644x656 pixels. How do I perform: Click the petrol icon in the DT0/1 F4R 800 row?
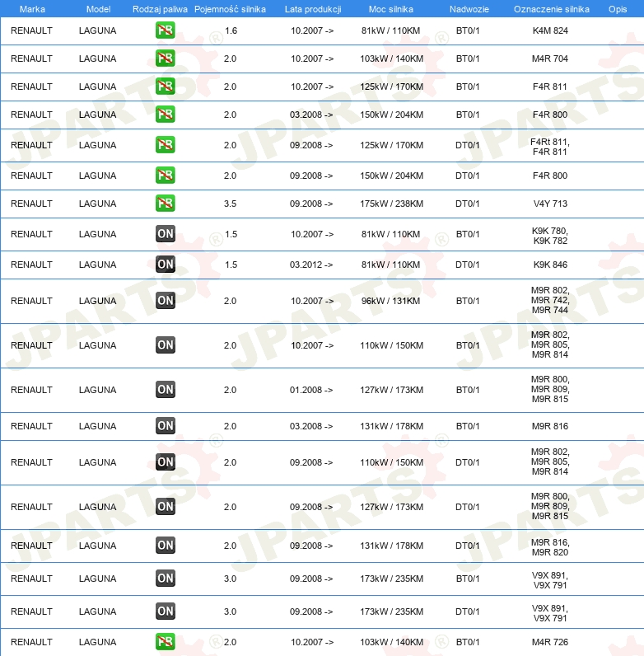pos(166,176)
